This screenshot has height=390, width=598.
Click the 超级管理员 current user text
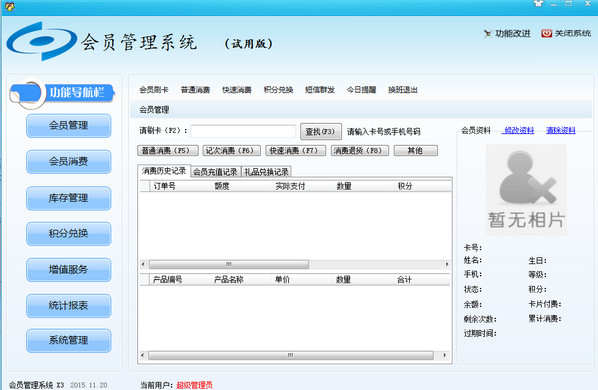[195, 385]
